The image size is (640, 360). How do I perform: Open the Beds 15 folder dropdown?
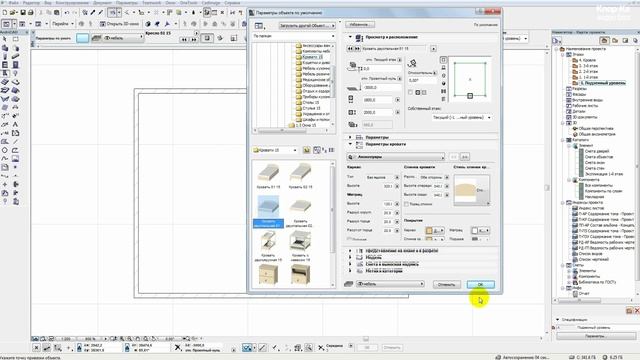(x=275, y=150)
